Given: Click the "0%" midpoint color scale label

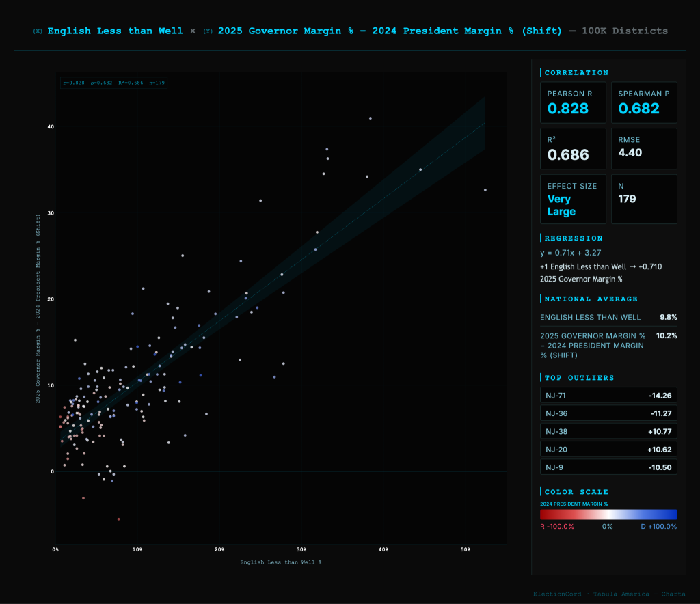Looking at the screenshot, I should [607, 527].
